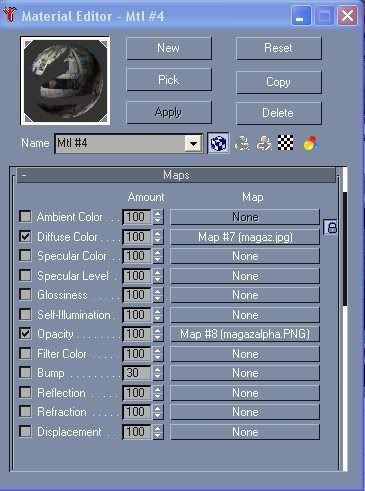Viewport: 365px width, 491px height.
Task: Click the colored spheres icon
Action: 311,143
